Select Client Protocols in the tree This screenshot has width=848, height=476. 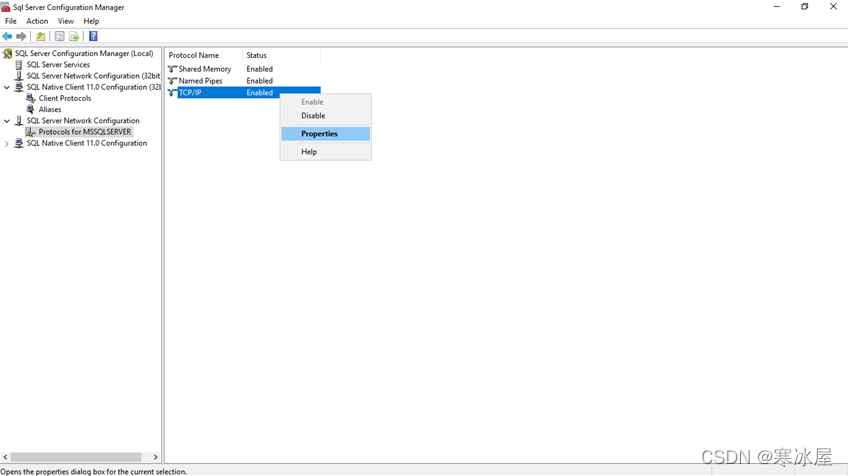65,98
